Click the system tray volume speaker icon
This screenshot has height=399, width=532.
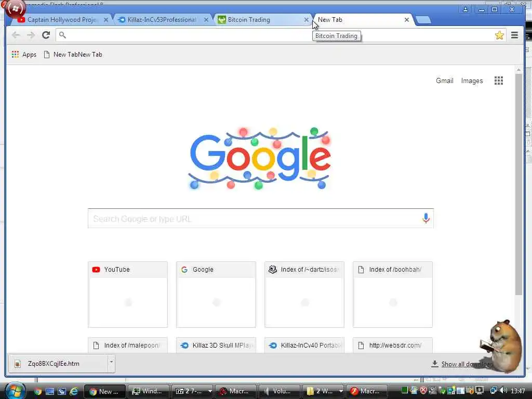pyautogui.click(x=503, y=391)
